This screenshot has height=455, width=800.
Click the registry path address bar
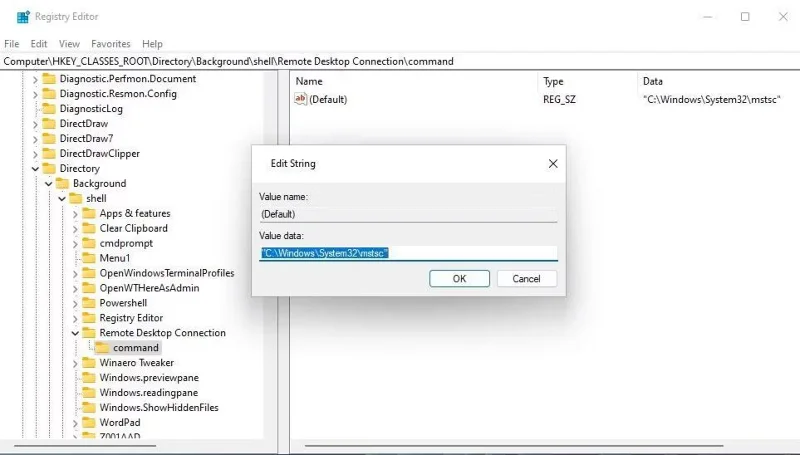coord(400,61)
